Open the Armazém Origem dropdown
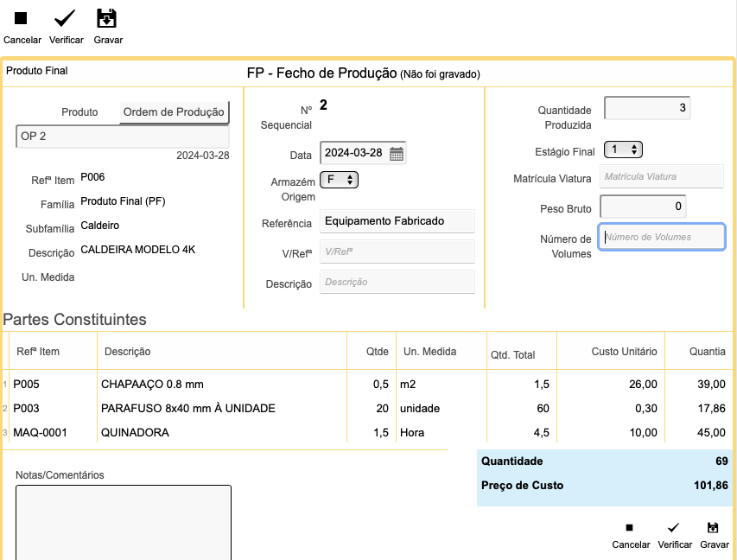The height and width of the screenshot is (560, 737). point(339,180)
